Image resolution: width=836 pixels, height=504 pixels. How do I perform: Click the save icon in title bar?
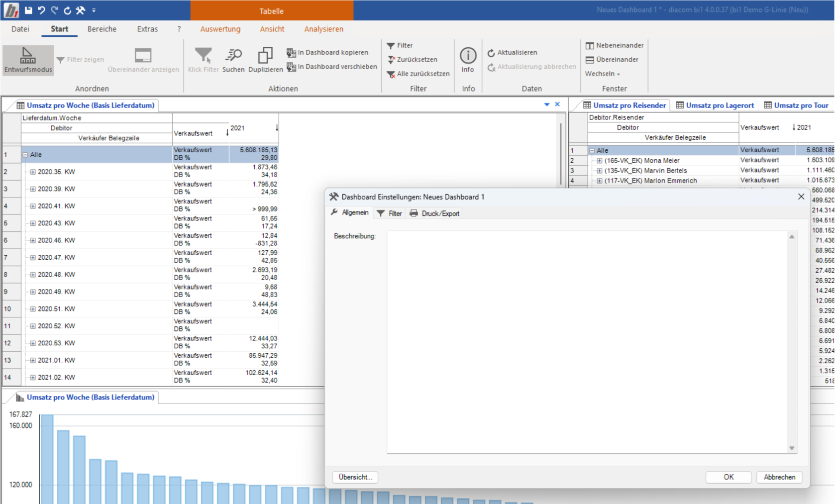point(28,10)
